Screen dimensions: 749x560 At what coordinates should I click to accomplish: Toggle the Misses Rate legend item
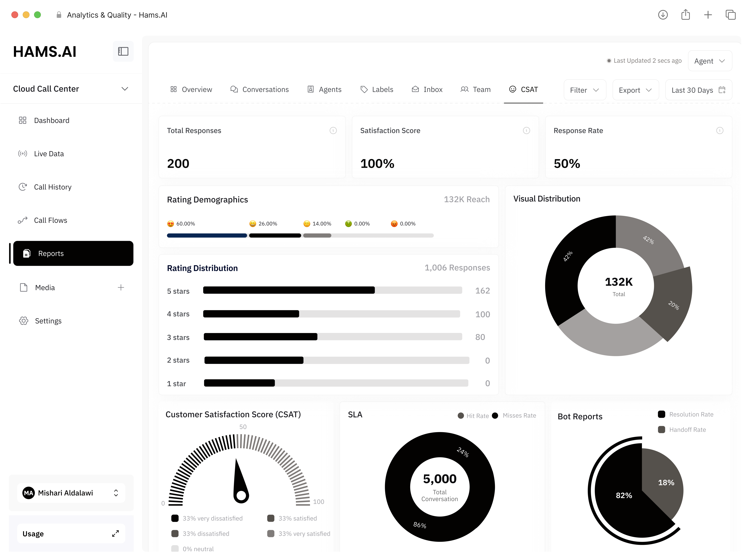[x=514, y=416]
